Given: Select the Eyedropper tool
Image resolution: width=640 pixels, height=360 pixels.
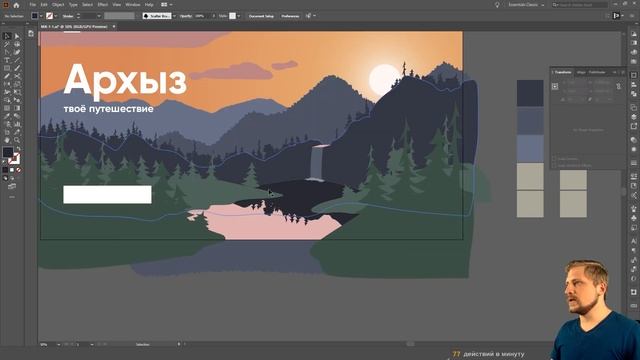Looking at the screenshot, I should [7, 116].
